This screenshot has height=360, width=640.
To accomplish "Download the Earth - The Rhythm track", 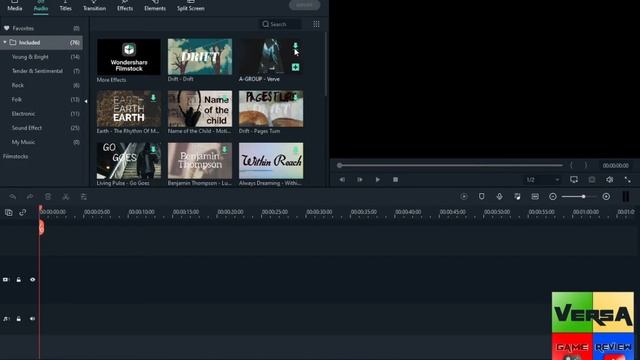I will [153, 98].
